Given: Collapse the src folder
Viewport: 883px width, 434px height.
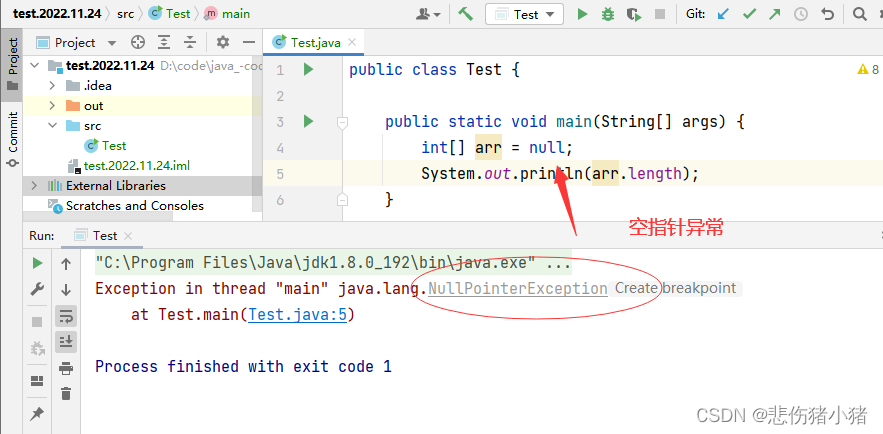Looking at the screenshot, I should [52, 126].
